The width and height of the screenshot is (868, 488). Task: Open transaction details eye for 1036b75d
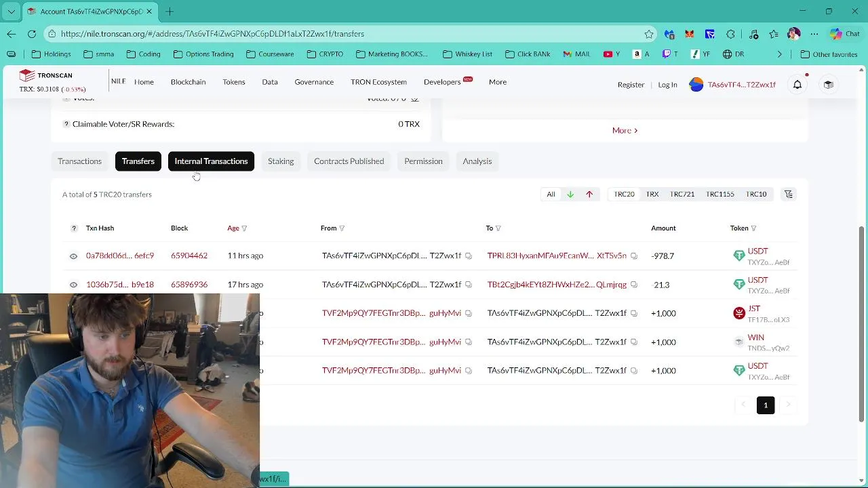click(73, 285)
